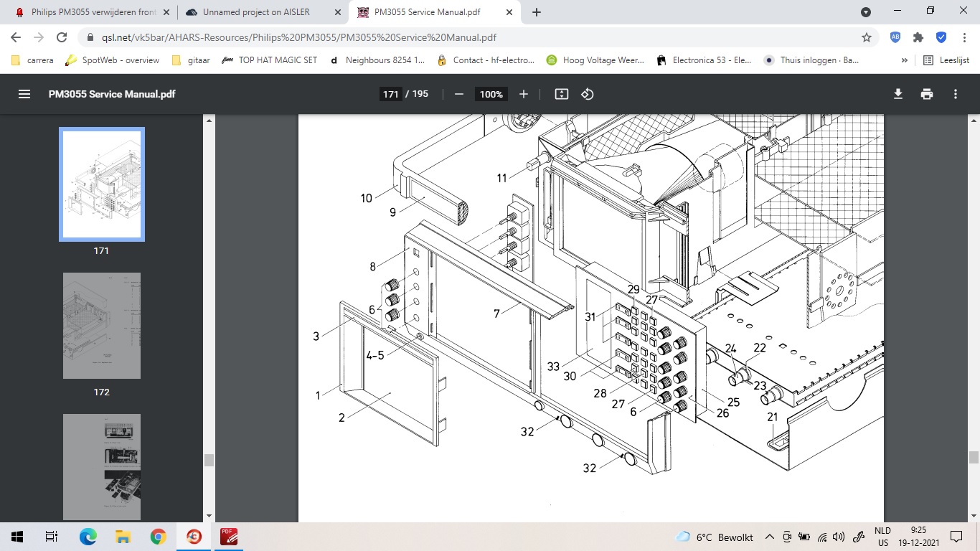Close the PM3055 Service Manual.pdf tab
Viewport: 980px width, 551px height.
(508, 12)
